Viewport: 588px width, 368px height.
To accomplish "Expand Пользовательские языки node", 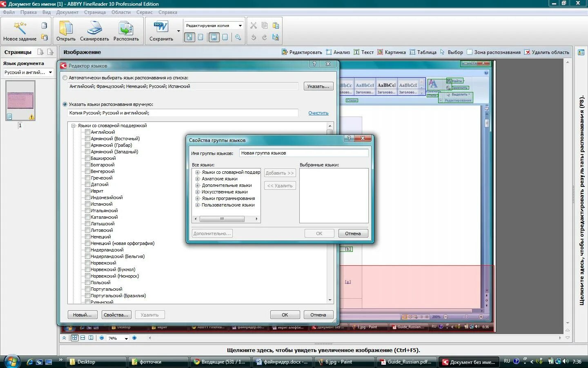I will [198, 205].
